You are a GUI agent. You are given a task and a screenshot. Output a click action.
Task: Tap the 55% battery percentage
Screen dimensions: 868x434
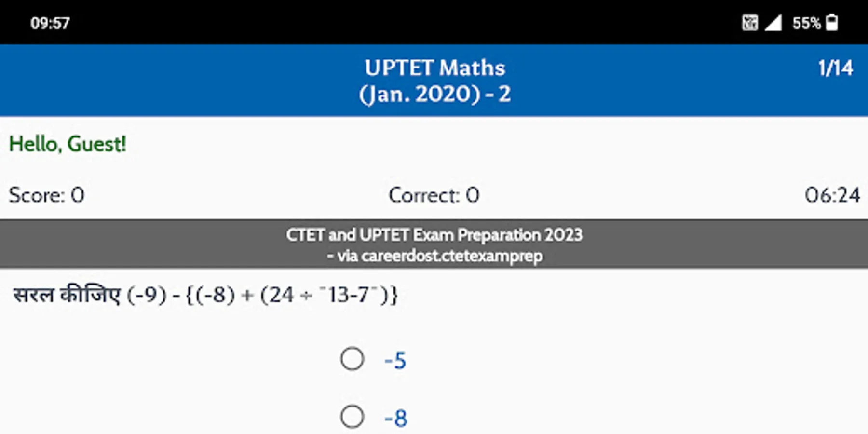click(806, 23)
